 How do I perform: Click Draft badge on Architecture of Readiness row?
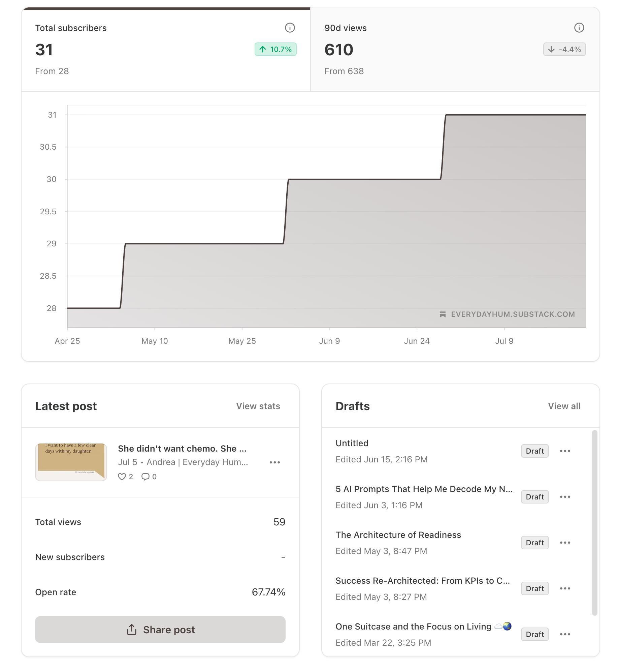click(x=535, y=543)
